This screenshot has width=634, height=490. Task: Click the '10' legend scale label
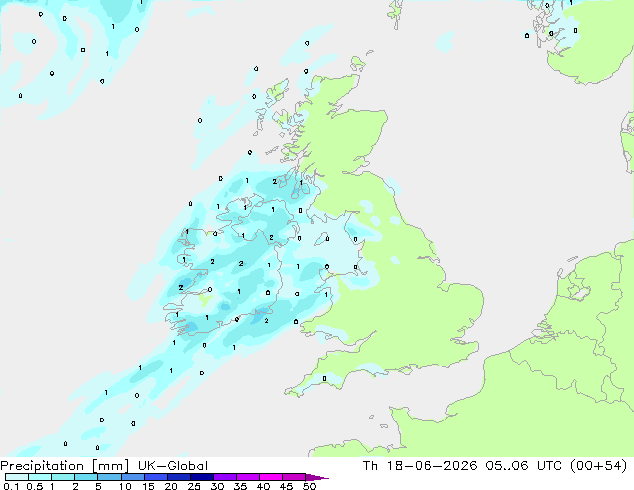[125, 486]
